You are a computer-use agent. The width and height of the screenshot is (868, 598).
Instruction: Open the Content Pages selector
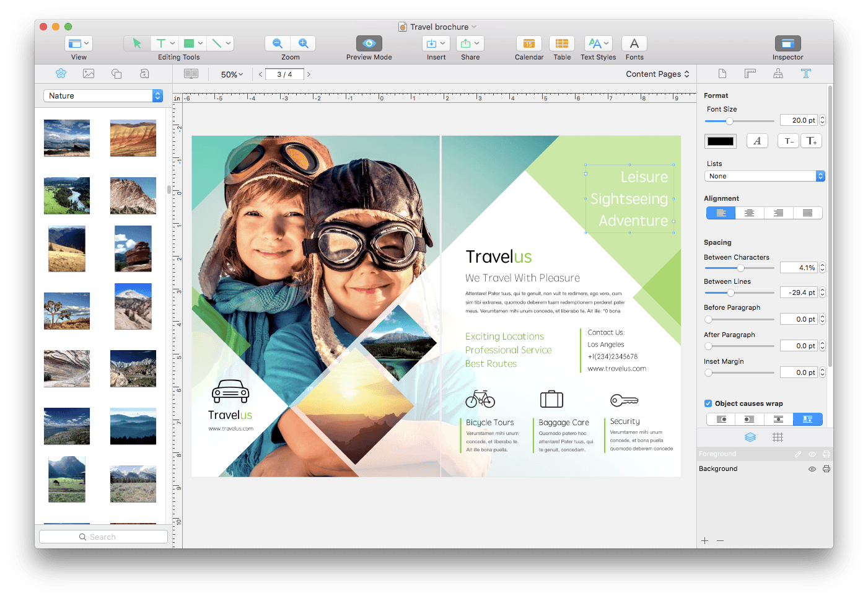(x=657, y=74)
